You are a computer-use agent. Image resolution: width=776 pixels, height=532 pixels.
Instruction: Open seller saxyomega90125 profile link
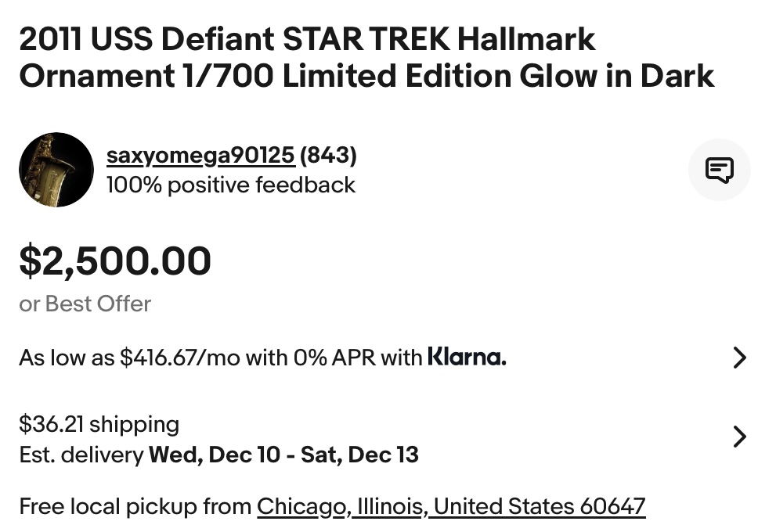(200, 156)
